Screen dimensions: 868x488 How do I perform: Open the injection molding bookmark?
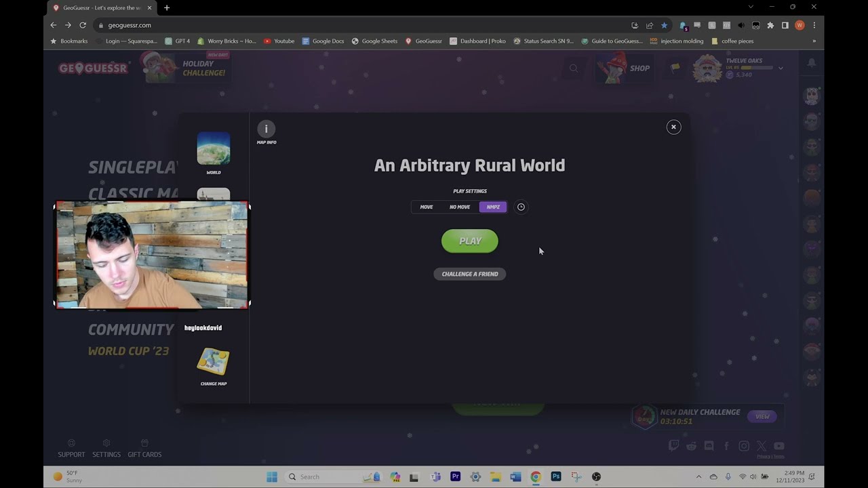point(677,41)
